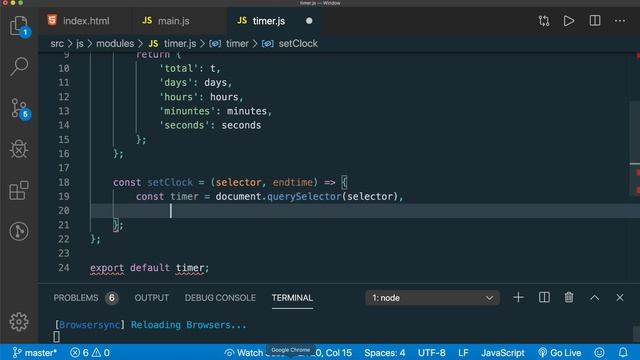The image size is (640, 360).
Task: Click the setClock identifier on line 18
Action: 170,182
